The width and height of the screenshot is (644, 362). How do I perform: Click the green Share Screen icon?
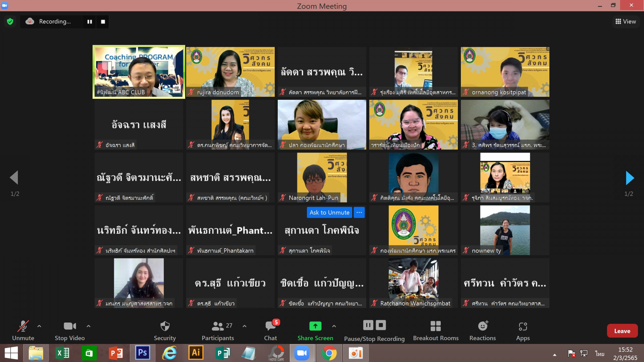tap(315, 326)
